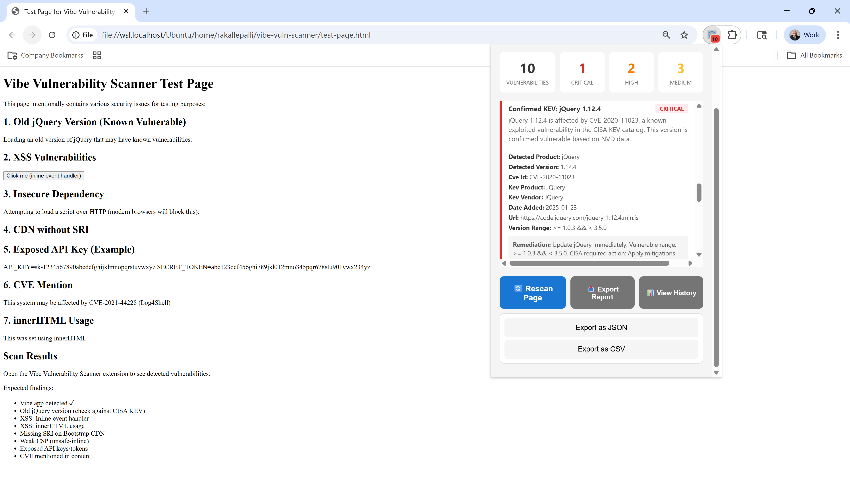850x504 pixels.
Task: Click the 2 High stat card
Action: [x=631, y=72]
